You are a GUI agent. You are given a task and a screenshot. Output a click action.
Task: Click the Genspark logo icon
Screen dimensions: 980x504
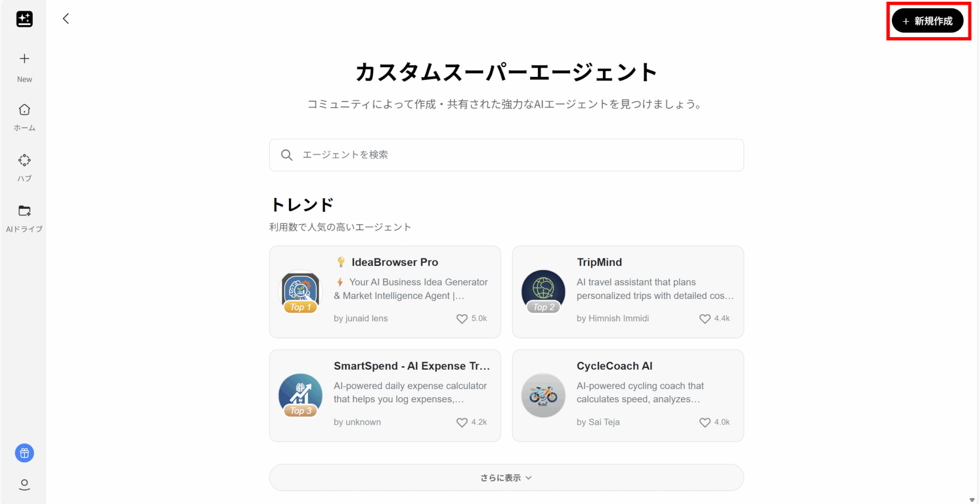click(24, 19)
